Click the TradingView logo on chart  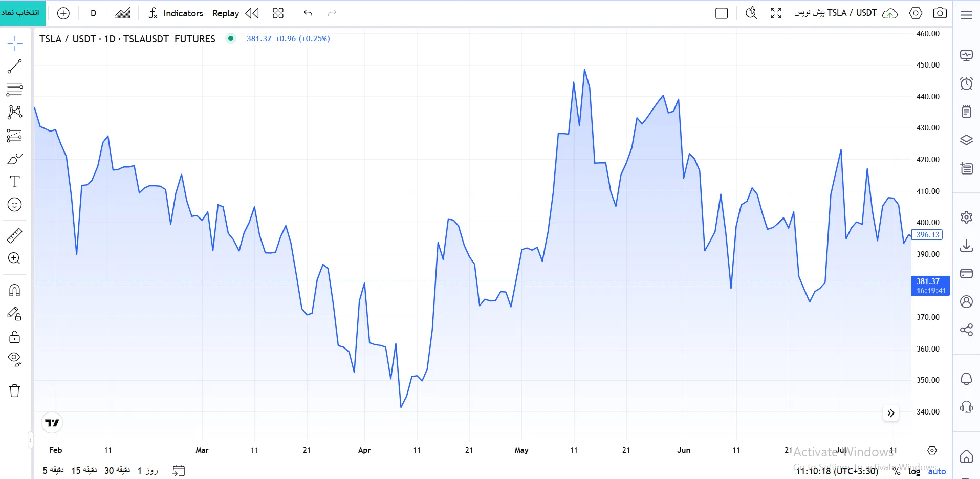[x=52, y=423]
